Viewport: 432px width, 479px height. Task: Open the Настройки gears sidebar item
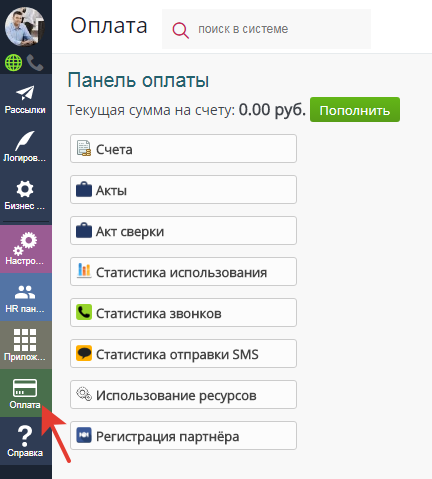(25, 243)
